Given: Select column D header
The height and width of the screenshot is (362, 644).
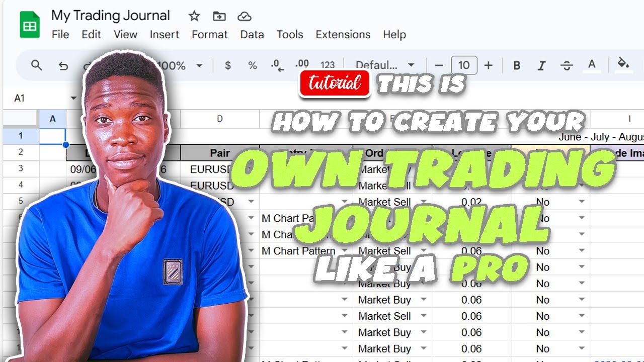Looking at the screenshot, I should coord(220,119).
